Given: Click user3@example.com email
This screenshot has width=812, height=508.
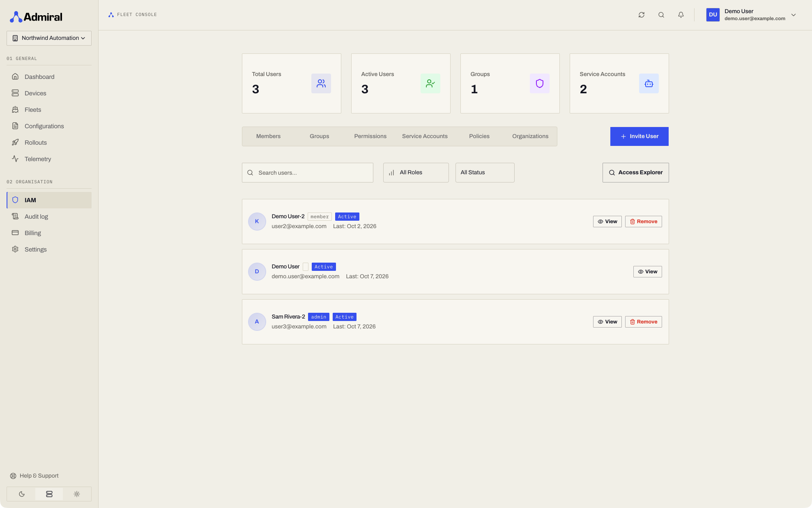Looking at the screenshot, I should (299, 327).
